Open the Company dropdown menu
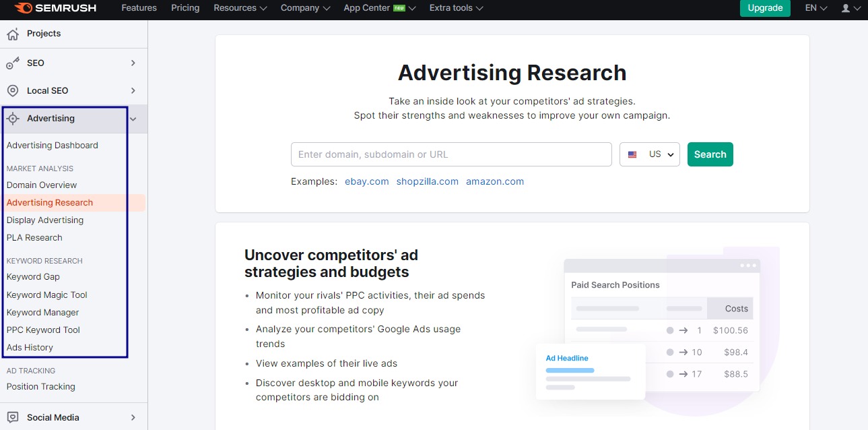Image resolution: width=868 pixels, height=430 pixels. click(306, 8)
